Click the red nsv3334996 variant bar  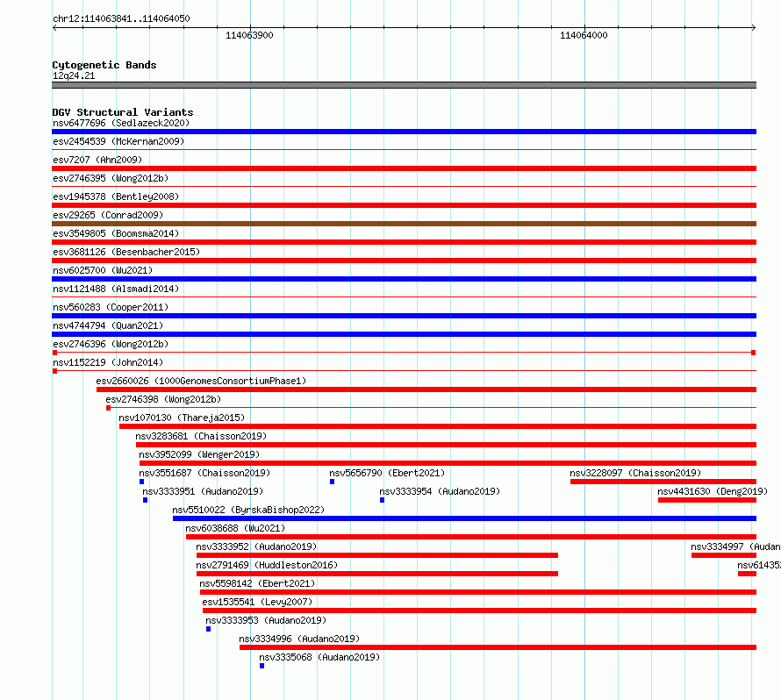[498, 647]
